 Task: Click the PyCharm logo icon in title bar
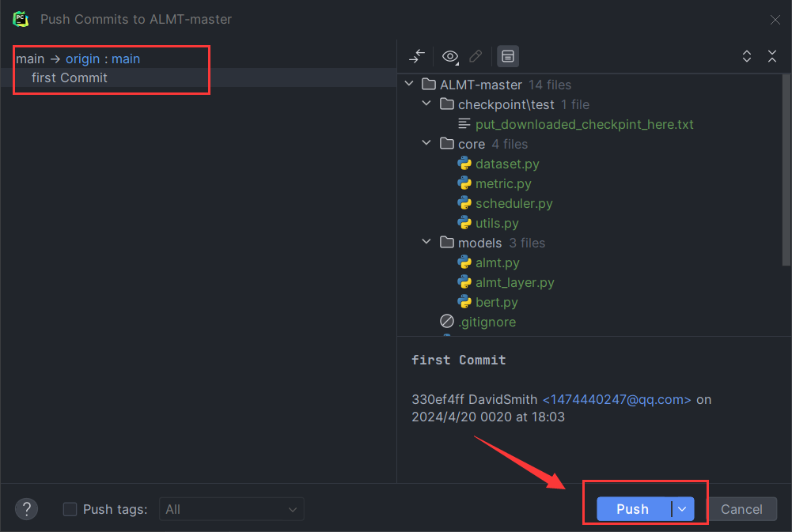[x=21, y=19]
